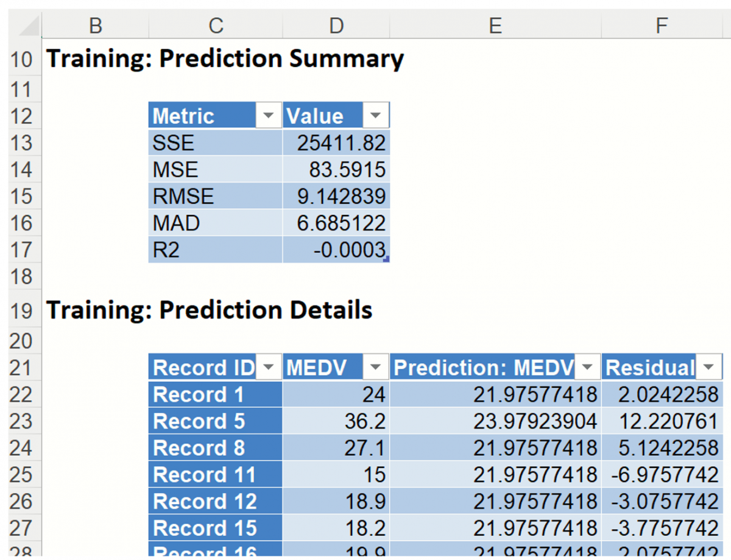The height and width of the screenshot is (560, 731).
Task: Open the Prediction: MEDV filter dropdown
Action: tap(587, 367)
